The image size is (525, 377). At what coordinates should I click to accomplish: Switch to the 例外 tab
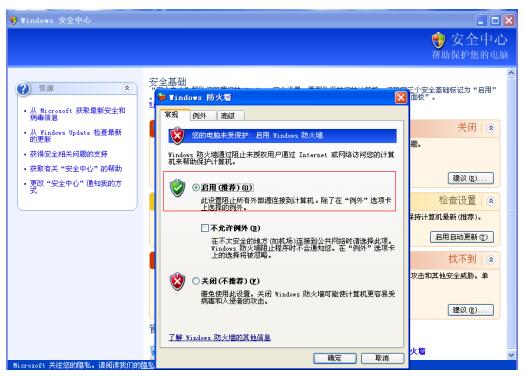[x=203, y=116]
